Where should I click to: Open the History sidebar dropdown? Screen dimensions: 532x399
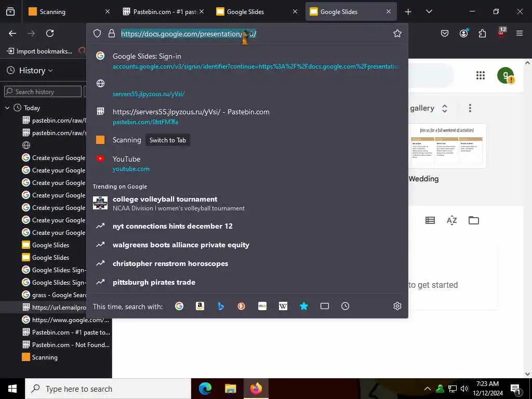(30, 70)
